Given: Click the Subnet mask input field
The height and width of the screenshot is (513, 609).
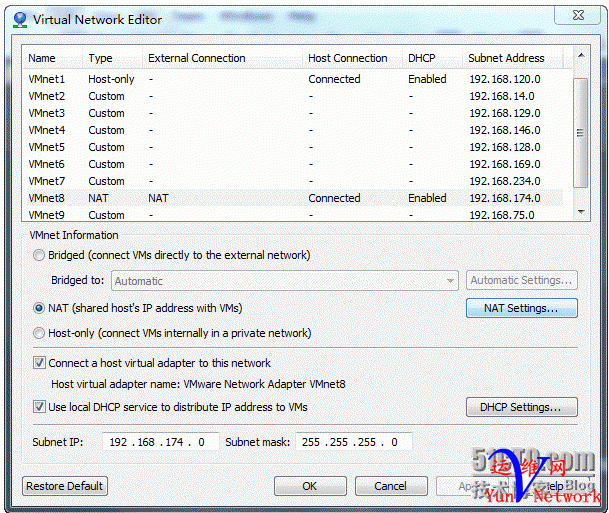Looking at the screenshot, I should pos(353,442).
